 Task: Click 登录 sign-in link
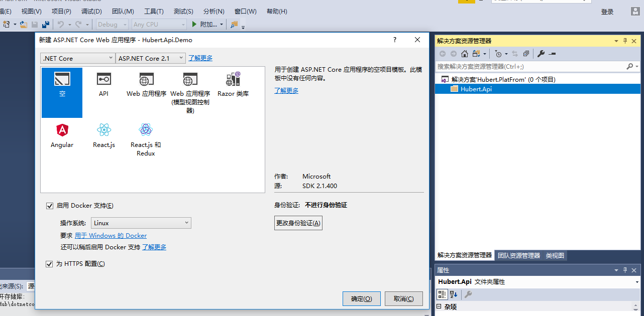click(607, 12)
